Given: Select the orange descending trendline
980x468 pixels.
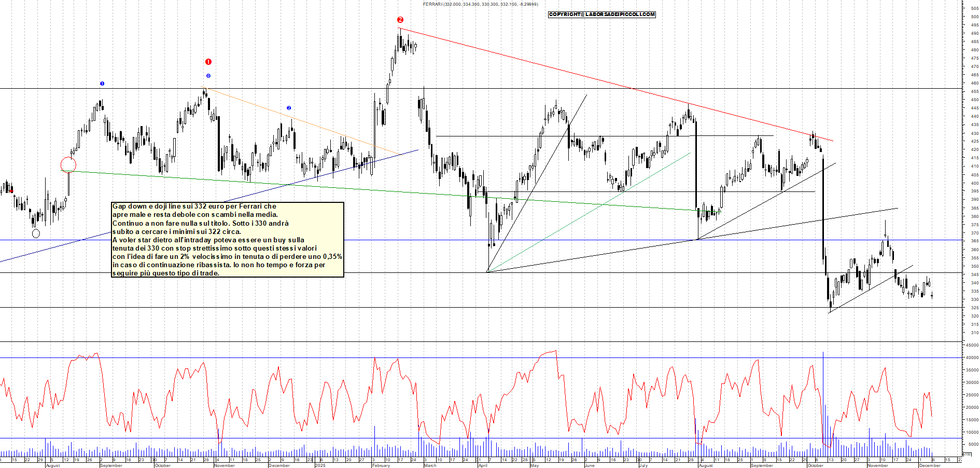Looking at the screenshot, I should click(301, 121).
